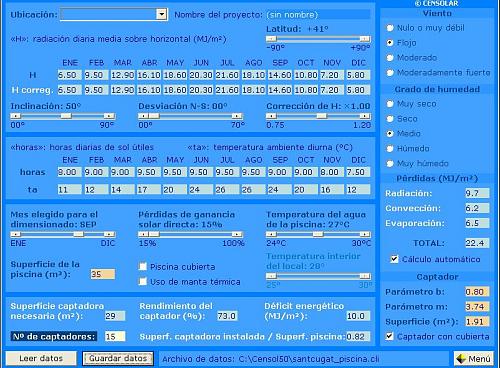Open the Ubicación dropdown list
500x368 pixels.
point(161,14)
